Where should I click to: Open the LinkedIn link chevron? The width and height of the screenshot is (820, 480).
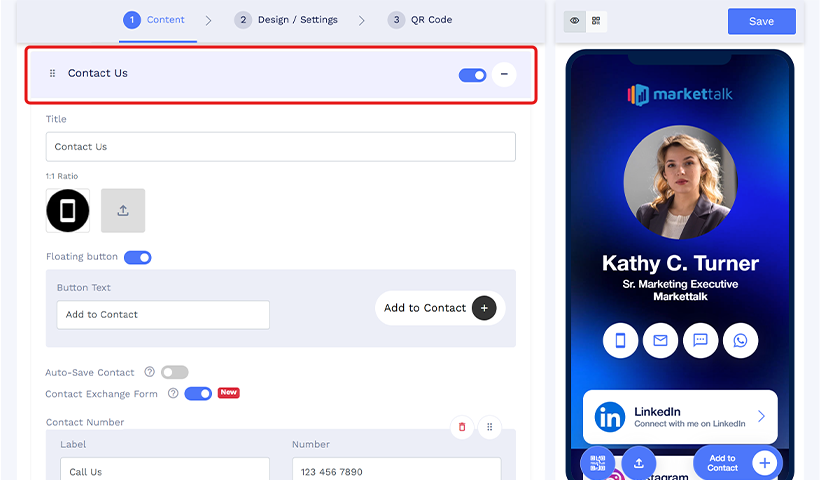click(761, 416)
